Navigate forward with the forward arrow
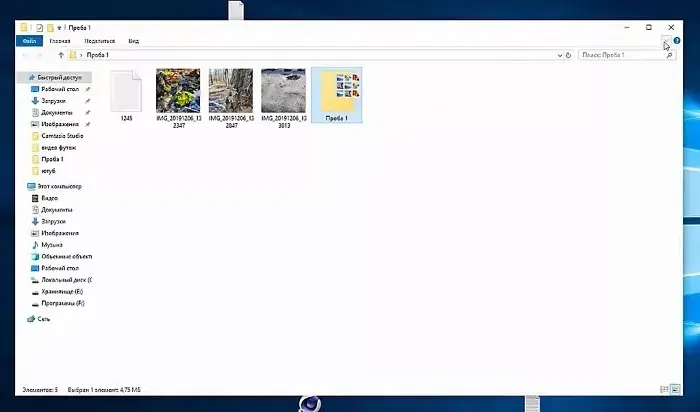 coord(39,55)
